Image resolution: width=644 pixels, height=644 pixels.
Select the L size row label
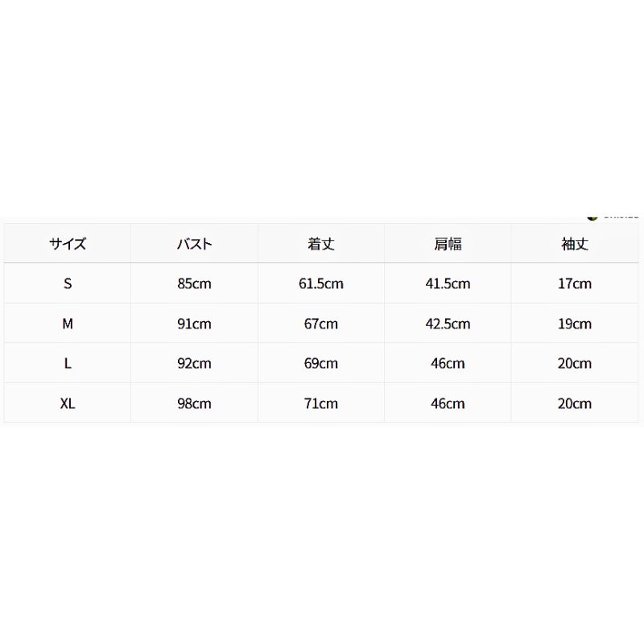point(68,363)
